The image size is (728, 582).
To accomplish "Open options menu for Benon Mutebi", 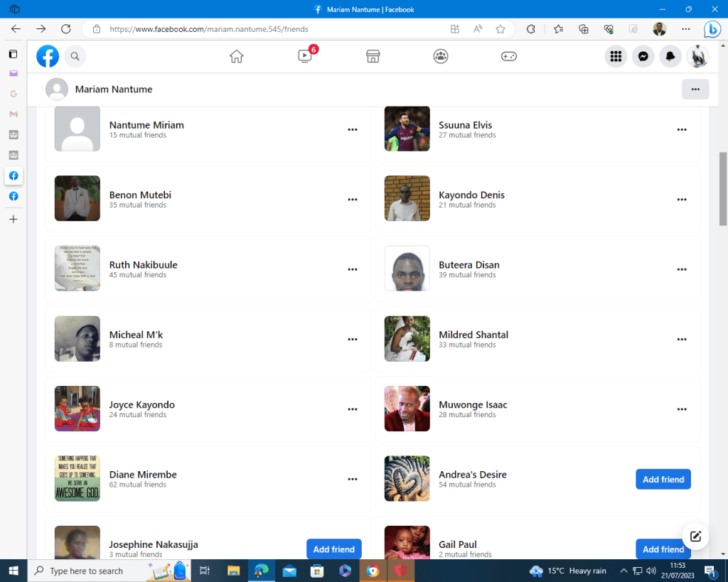I will [352, 200].
